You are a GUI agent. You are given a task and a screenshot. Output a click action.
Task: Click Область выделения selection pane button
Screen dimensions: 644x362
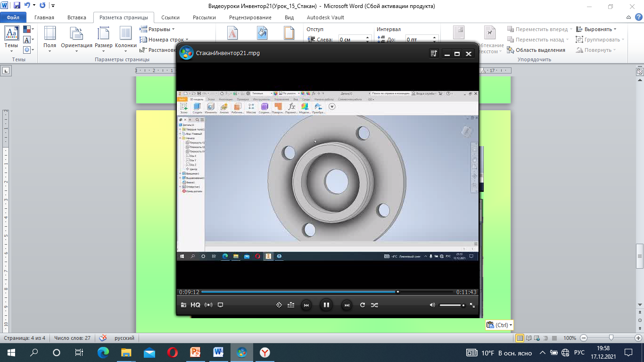pyautogui.click(x=537, y=50)
